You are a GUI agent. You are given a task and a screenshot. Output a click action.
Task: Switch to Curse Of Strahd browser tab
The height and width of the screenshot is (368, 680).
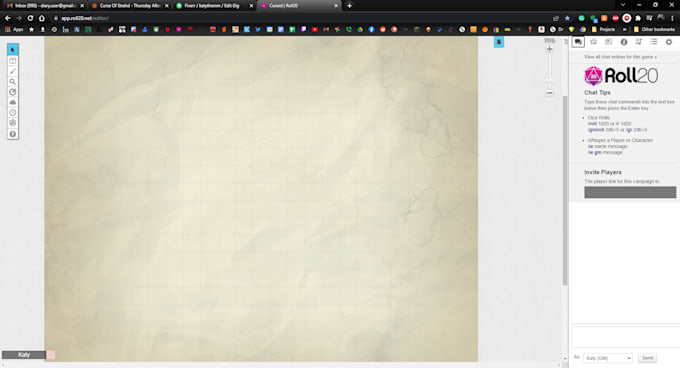tap(129, 6)
